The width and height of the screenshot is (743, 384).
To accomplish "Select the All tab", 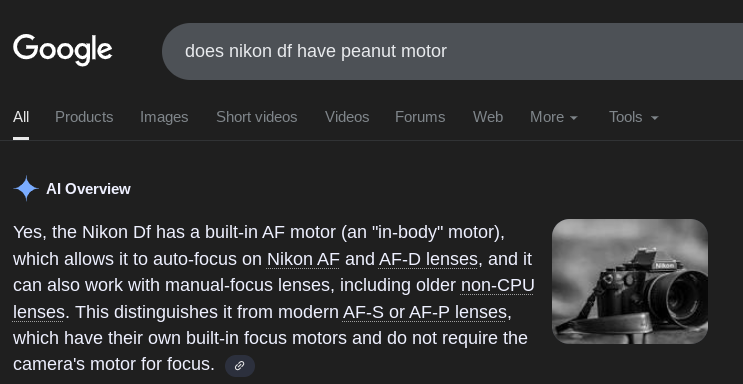I will (21, 117).
